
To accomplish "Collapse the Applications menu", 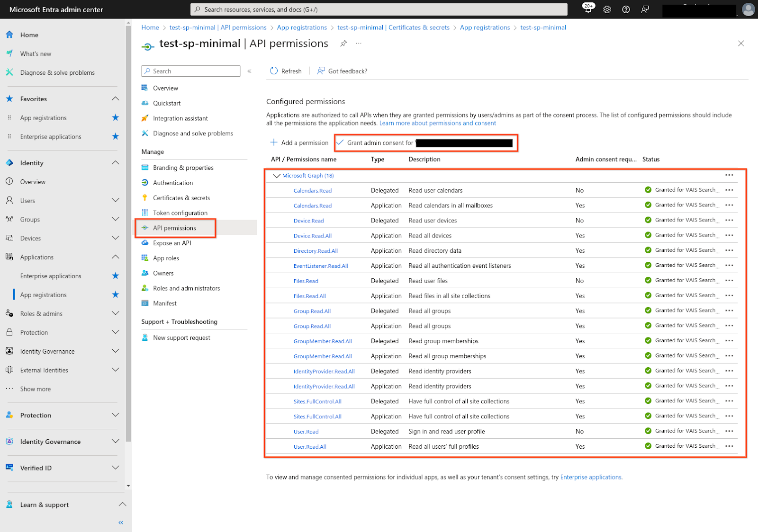I will 115,257.
